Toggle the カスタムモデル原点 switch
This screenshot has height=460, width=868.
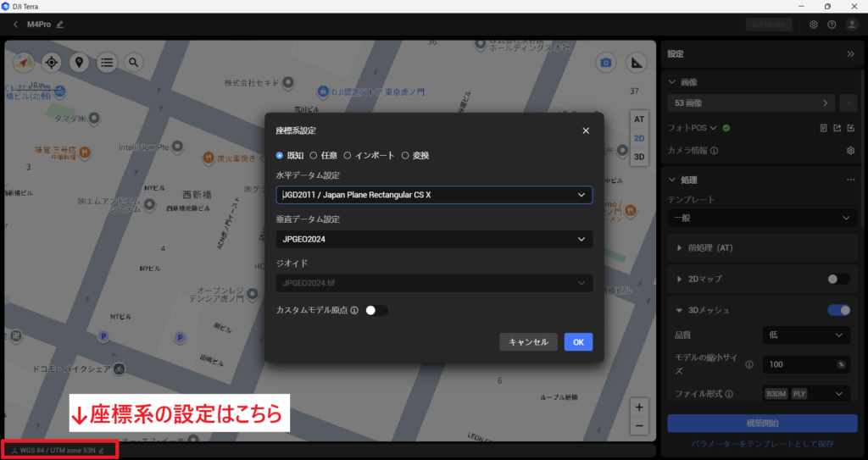pos(376,310)
